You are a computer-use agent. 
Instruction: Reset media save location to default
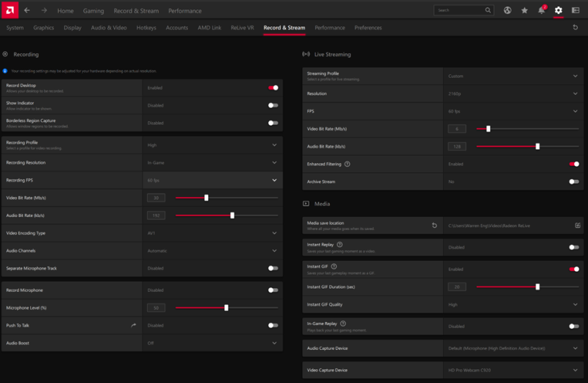click(434, 226)
